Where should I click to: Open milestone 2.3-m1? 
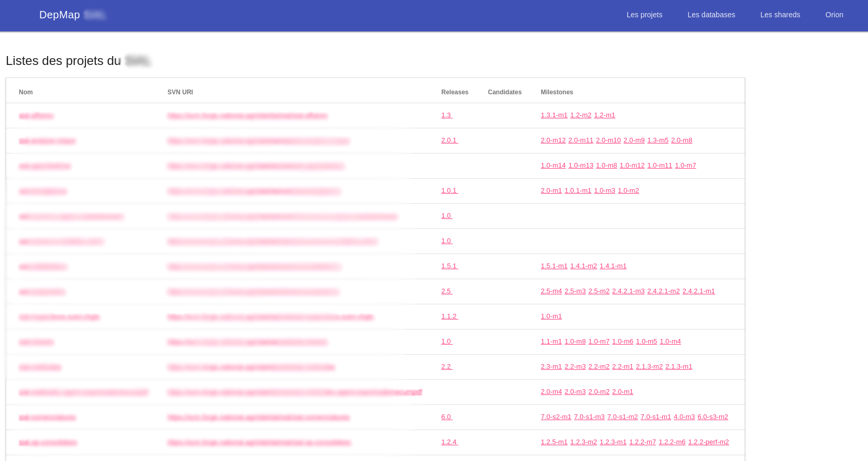click(551, 367)
